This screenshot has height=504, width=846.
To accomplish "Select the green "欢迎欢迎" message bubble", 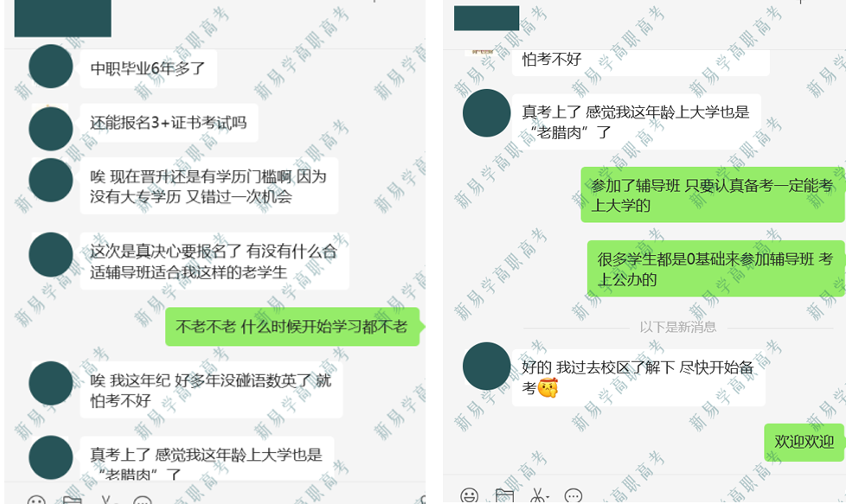I will (x=804, y=442).
